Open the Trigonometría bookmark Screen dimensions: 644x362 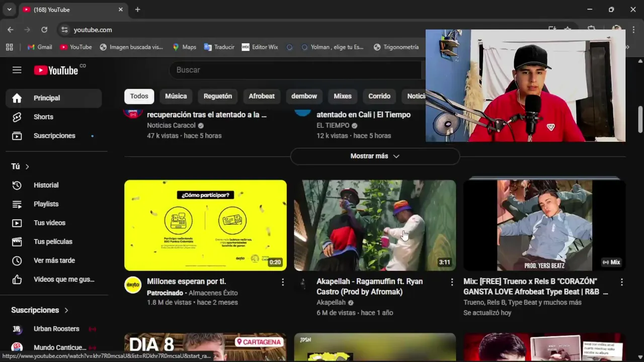click(396, 47)
